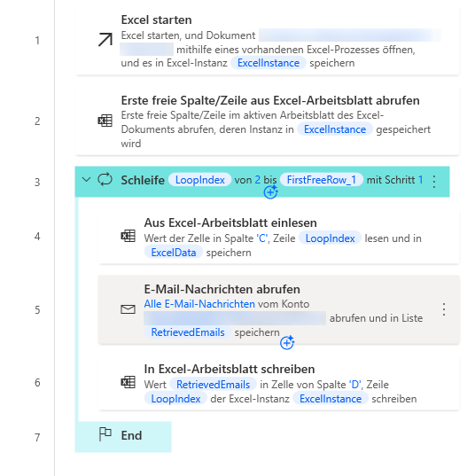Select ExcelInstance variable in Erste freie Spalte/Zeile action
This screenshot has height=476, width=475.
(335, 129)
